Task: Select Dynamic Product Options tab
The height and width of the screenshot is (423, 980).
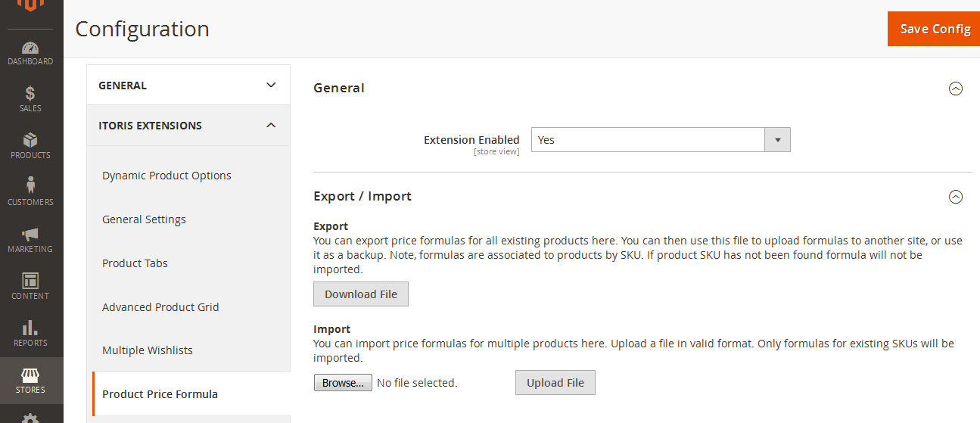Action: click(166, 176)
